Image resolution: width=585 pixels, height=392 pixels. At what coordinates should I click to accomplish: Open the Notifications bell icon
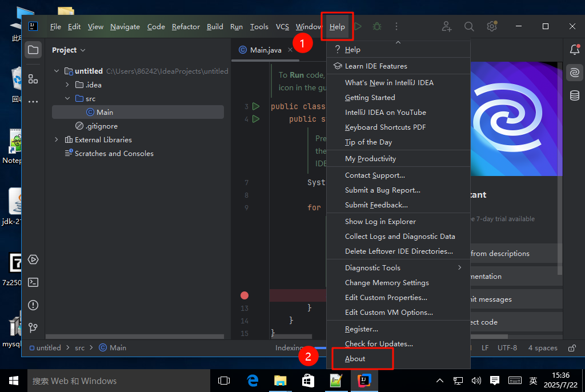[x=575, y=50]
